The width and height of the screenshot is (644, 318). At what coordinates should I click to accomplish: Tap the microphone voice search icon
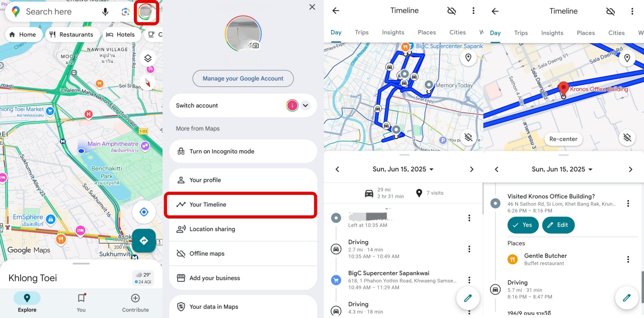coord(105,12)
